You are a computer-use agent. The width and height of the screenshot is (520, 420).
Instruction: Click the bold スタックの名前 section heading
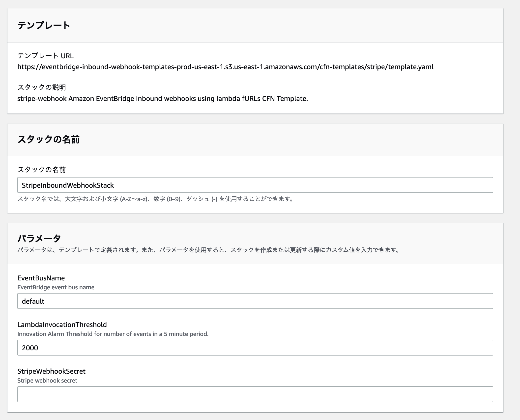tap(48, 140)
